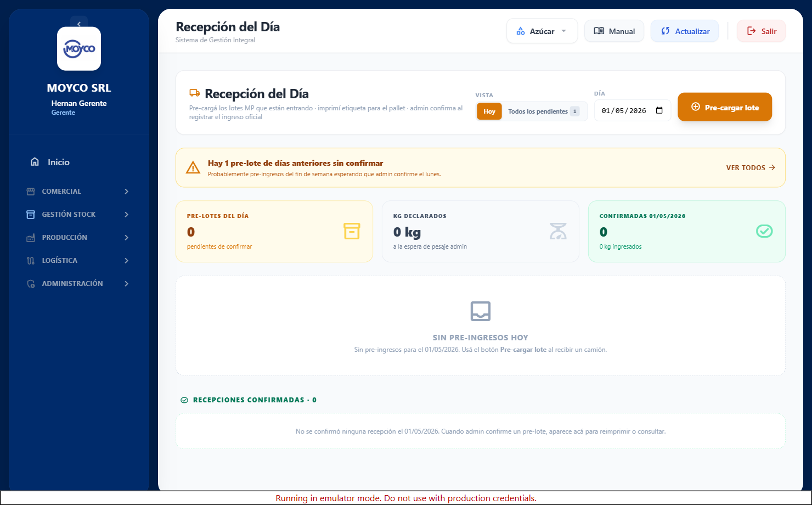This screenshot has width=812, height=505.
Task: Click the Administración icon in sidebar
Action: coord(31,284)
